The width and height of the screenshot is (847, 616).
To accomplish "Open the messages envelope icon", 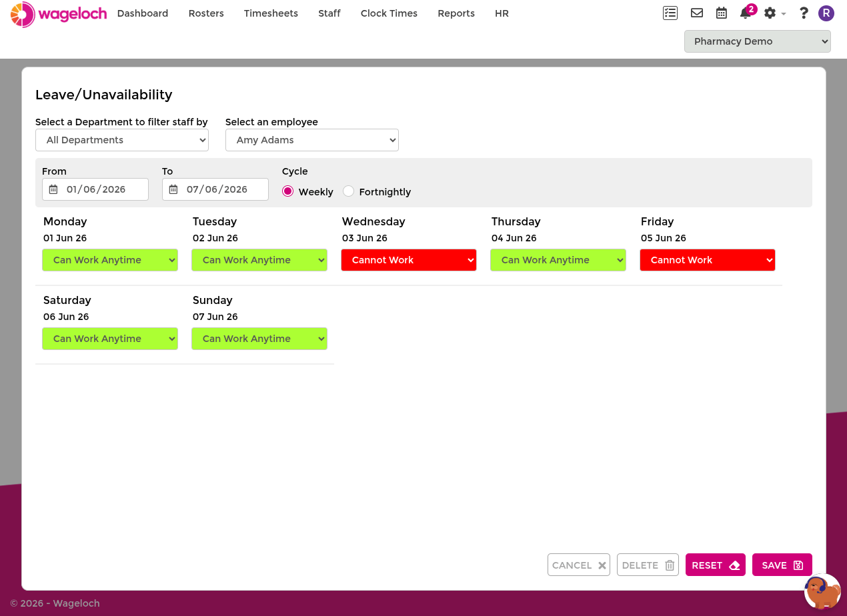I will click(697, 13).
